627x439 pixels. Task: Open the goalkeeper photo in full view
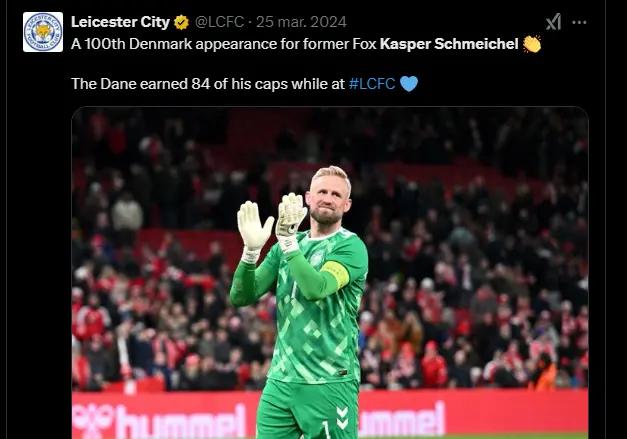click(330, 273)
